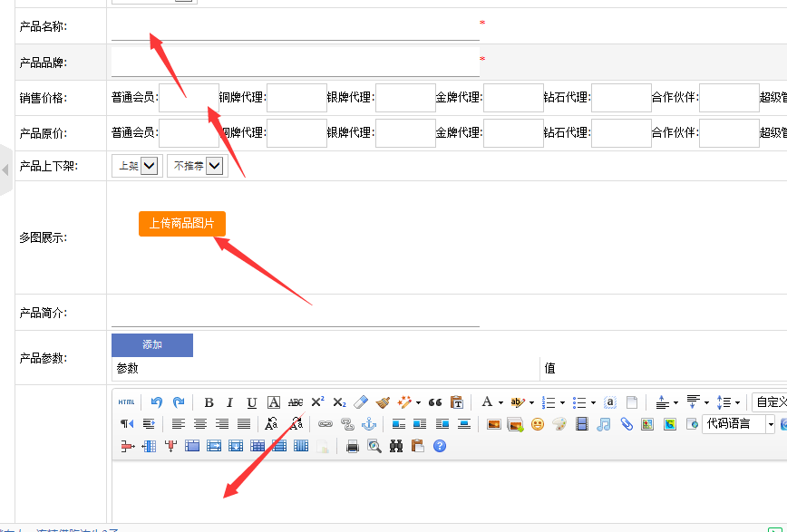Screen dimensions: 787x532
Task: Insert video with filmstrip icon
Action: tap(582, 424)
